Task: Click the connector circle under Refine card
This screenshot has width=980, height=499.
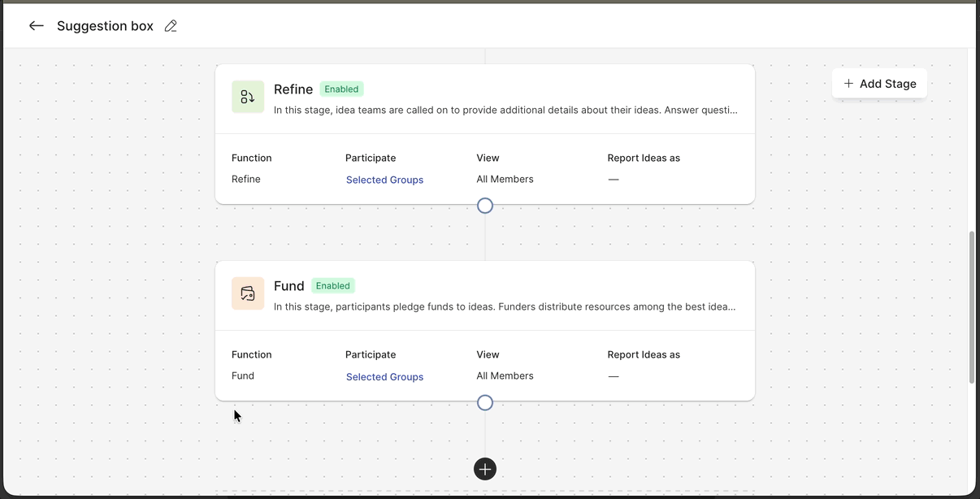Action: 485,206
